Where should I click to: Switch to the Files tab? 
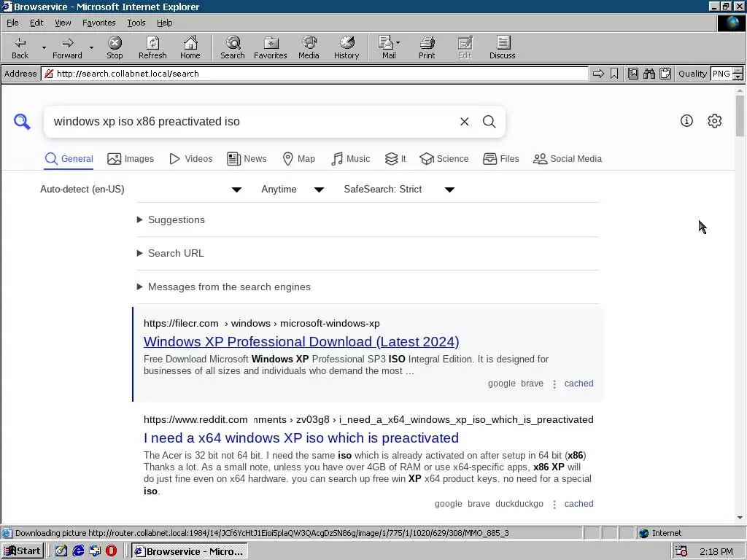[500, 158]
